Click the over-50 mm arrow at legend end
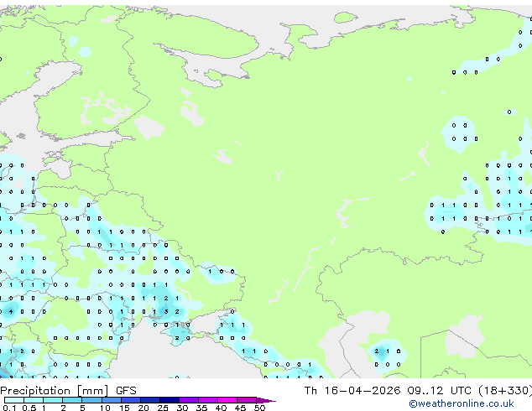532x411 pixels. 266,401
